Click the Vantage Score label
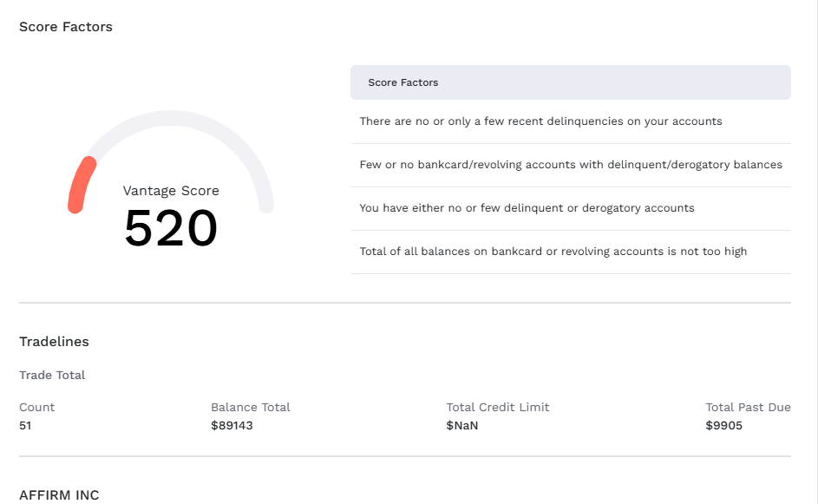This screenshot has height=504, width=818. coord(171,191)
